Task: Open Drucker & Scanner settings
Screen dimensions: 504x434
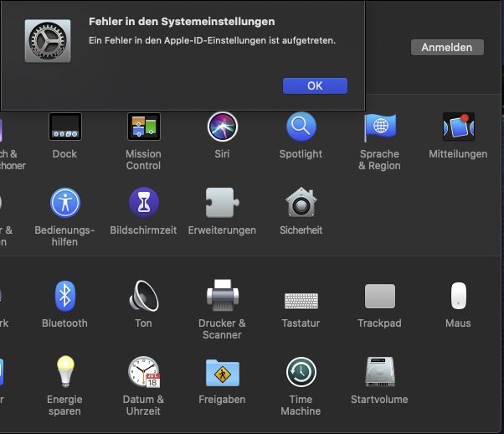Action: click(222, 296)
